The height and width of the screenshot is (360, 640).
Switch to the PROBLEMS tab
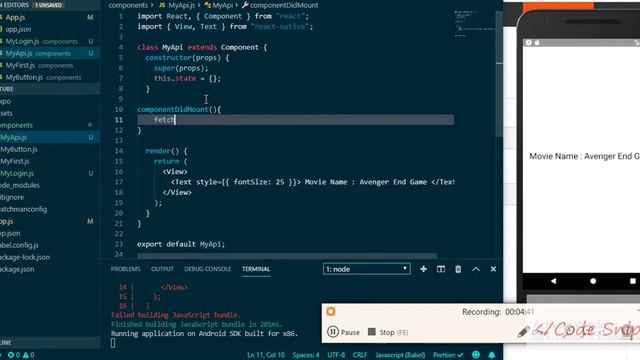point(125,269)
